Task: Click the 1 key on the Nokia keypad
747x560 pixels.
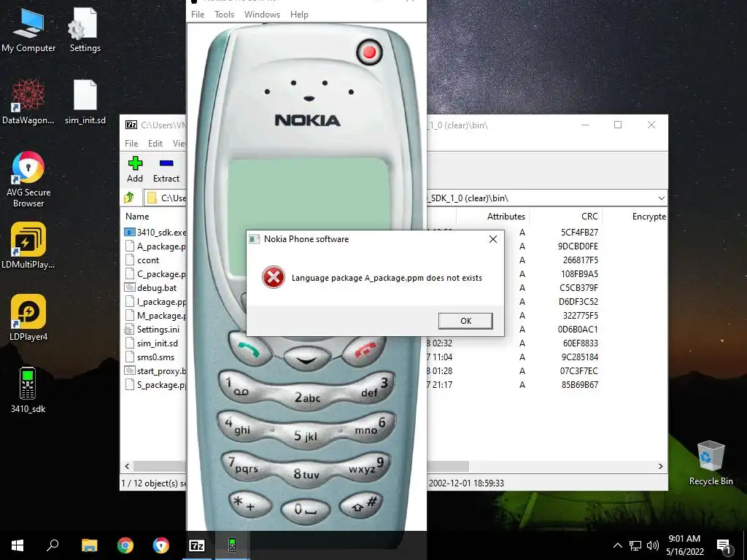Action: click(239, 386)
